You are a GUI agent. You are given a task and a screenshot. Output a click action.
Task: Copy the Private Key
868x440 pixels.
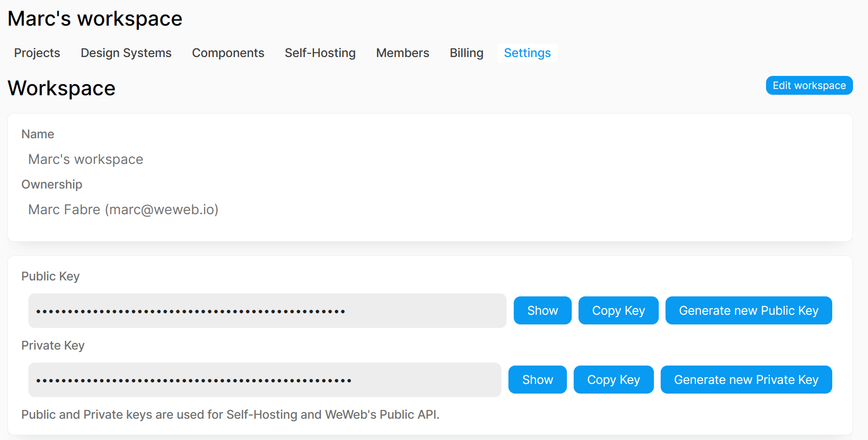pos(613,380)
